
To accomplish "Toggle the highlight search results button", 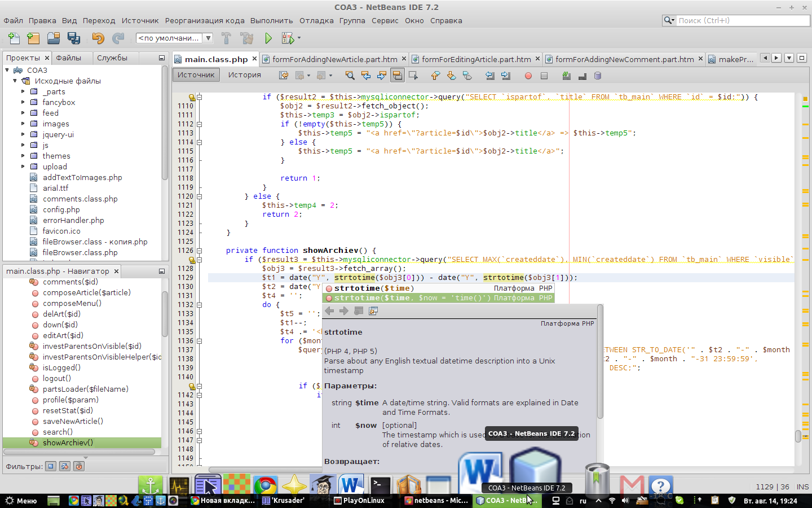I will [398, 75].
